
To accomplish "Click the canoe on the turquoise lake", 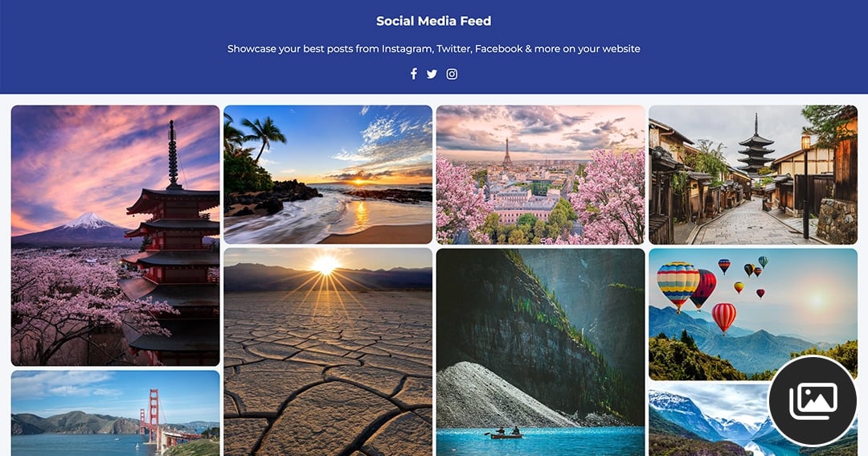I will pos(506,433).
